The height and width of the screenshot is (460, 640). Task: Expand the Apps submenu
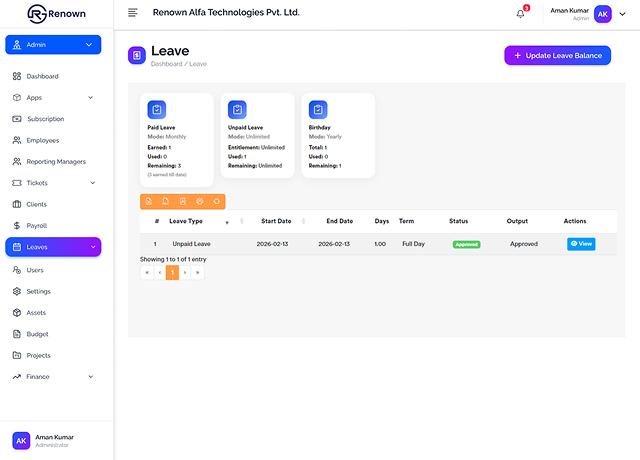click(x=91, y=98)
